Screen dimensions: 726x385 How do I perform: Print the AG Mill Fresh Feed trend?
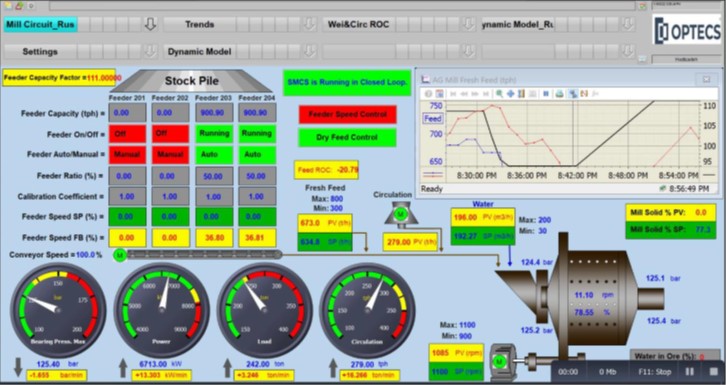tap(560, 93)
